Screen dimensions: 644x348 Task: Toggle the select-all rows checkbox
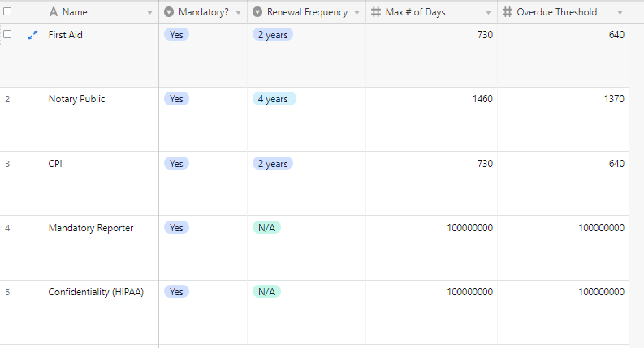[7, 11]
